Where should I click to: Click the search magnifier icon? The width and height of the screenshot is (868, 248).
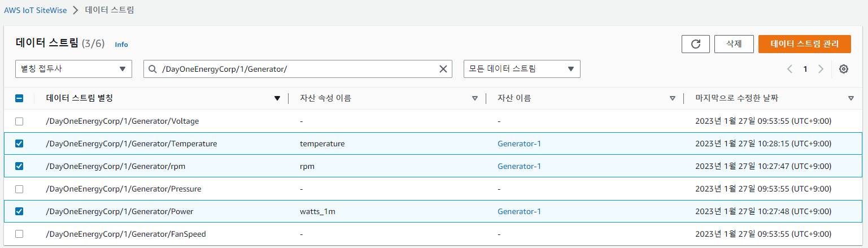[152, 69]
